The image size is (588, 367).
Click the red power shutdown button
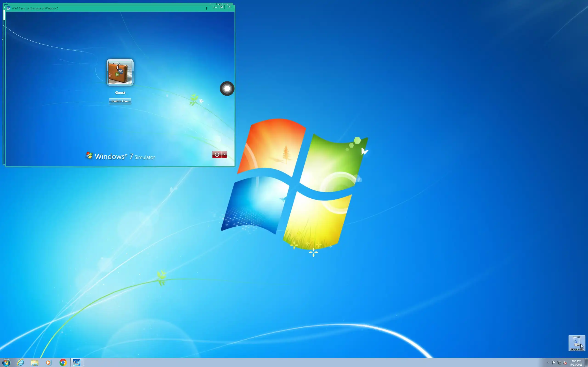tap(217, 155)
